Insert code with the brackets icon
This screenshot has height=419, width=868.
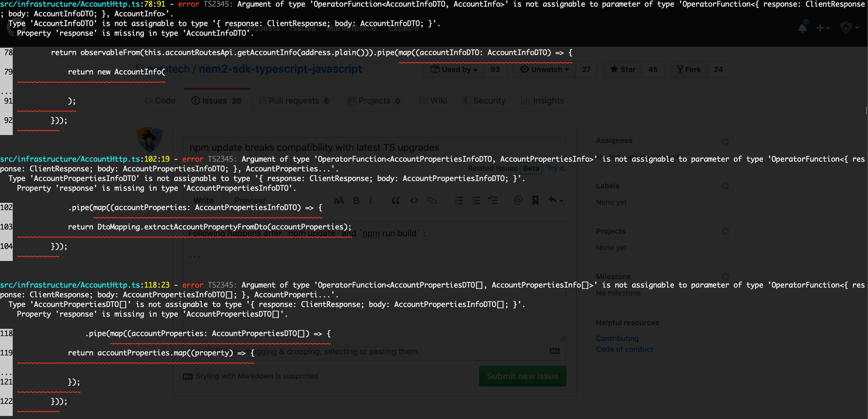click(414, 201)
